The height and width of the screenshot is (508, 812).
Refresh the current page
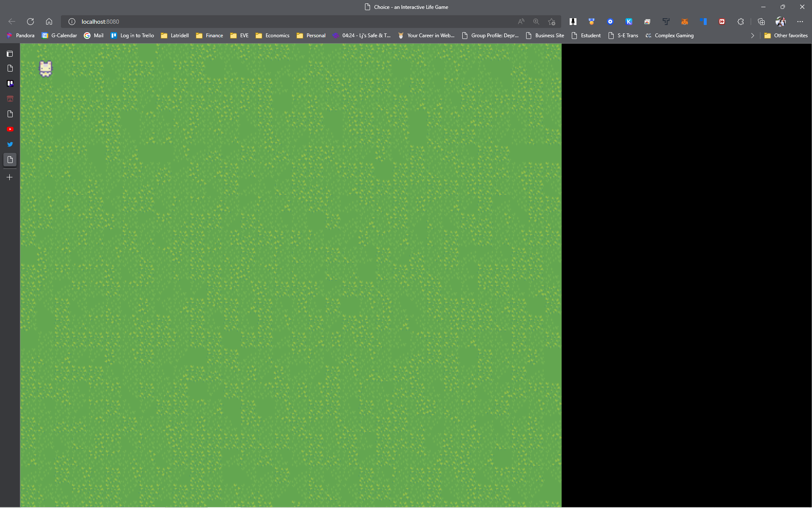pos(30,21)
